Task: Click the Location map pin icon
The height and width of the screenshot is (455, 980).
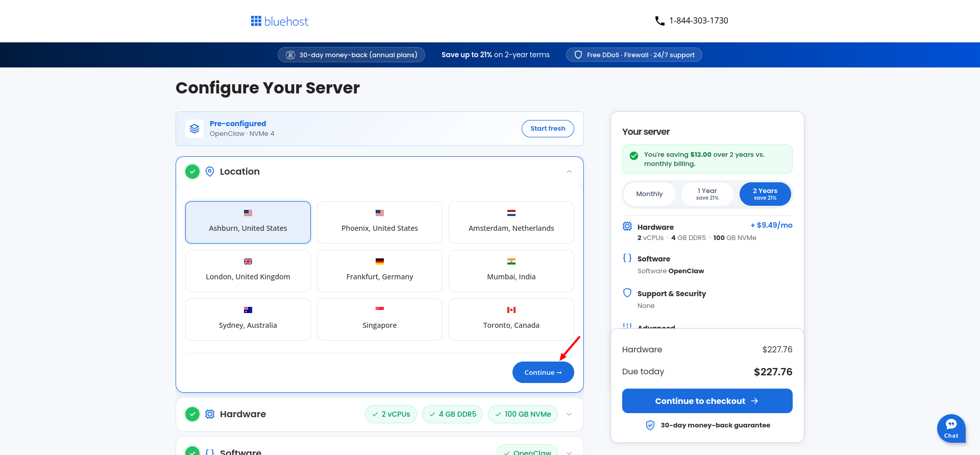Action: tap(210, 172)
